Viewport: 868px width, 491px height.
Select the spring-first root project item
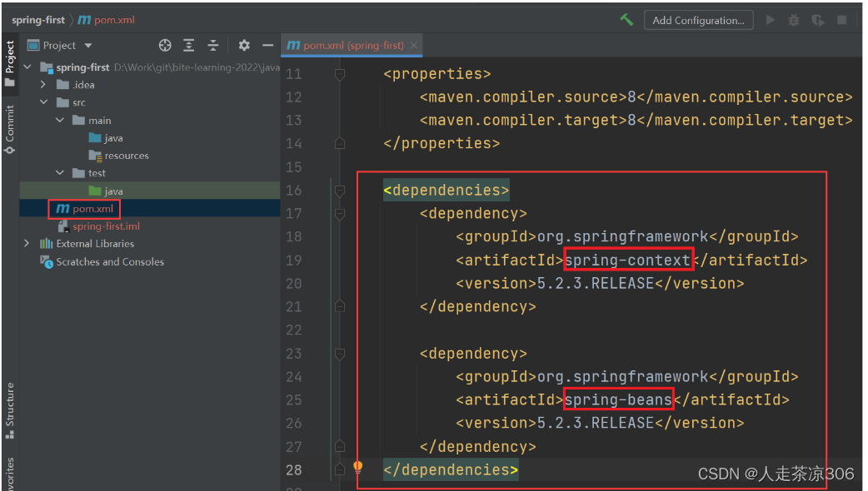pos(83,67)
